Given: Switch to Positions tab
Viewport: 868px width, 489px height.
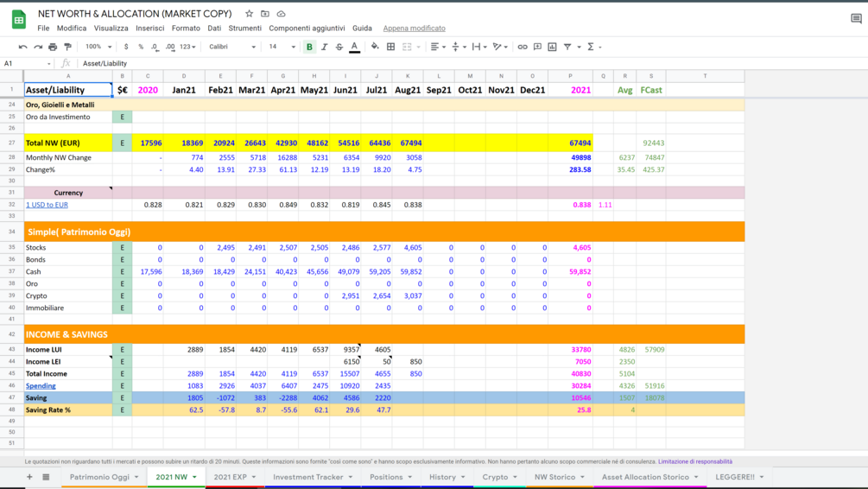Looking at the screenshot, I should click(390, 477).
